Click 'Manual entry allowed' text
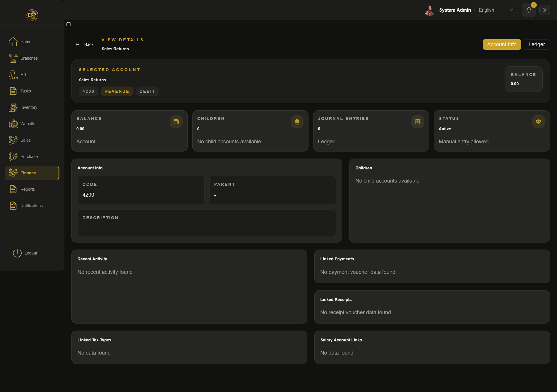 point(463,142)
